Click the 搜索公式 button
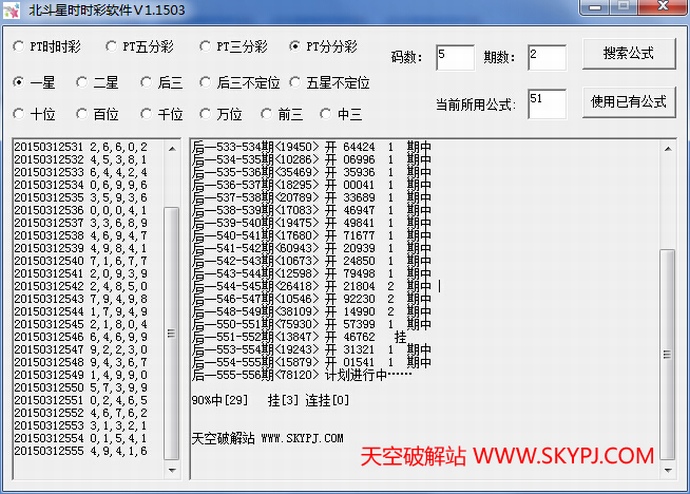690x494 pixels. (x=628, y=54)
